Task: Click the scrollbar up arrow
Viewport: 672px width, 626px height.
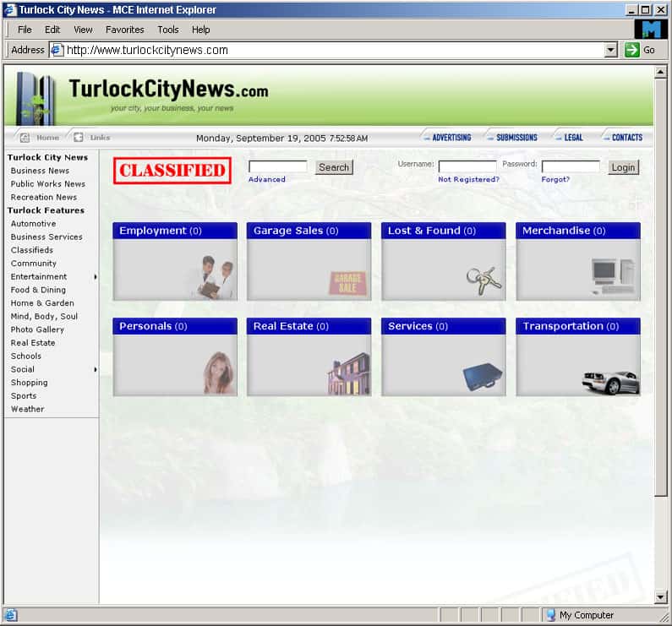Action: (x=660, y=72)
